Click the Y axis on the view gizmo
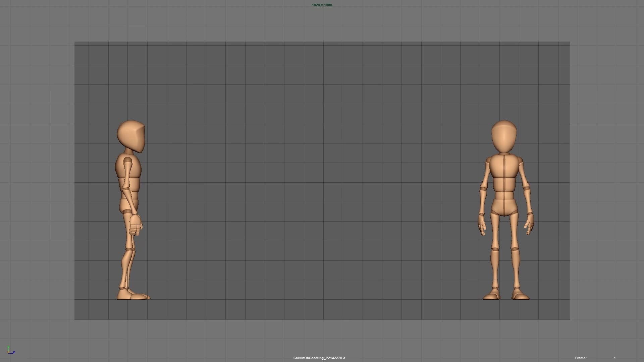 (x=9, y=347)
